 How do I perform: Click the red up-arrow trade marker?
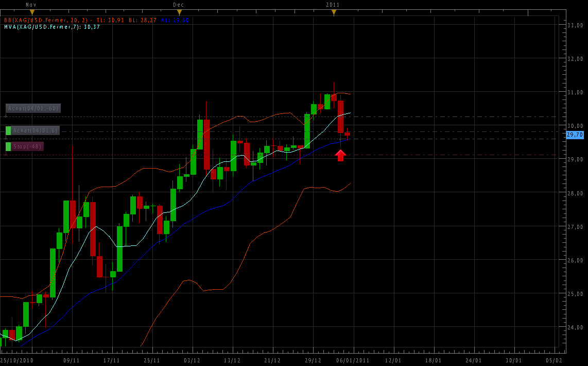[x=340, y=155]
